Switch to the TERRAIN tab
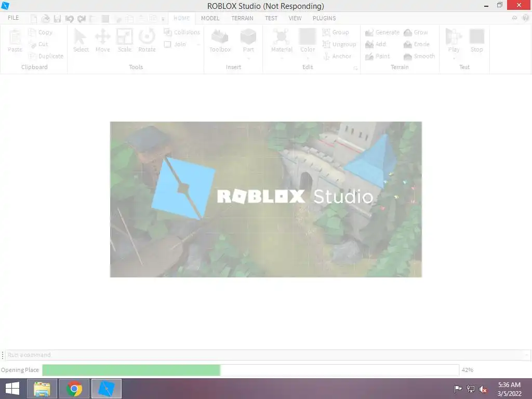Image resolution: width=532 pixels, height=399 pixels. [242, 18]
